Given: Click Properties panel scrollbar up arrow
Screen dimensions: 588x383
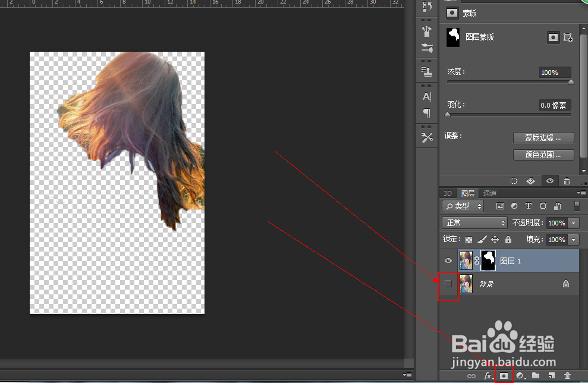Looking at the screenshot, I should click(584, 29).
